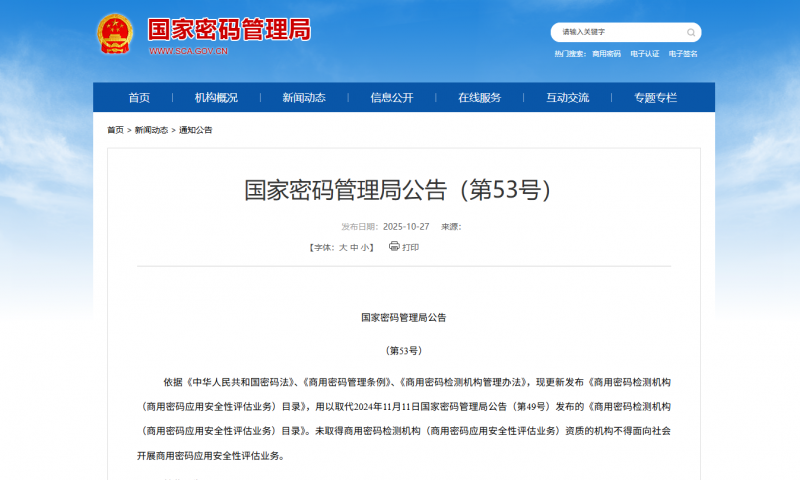Click 新闻动态 in the breadcrumb trail
800x480 pixels.
pos(151,130)
